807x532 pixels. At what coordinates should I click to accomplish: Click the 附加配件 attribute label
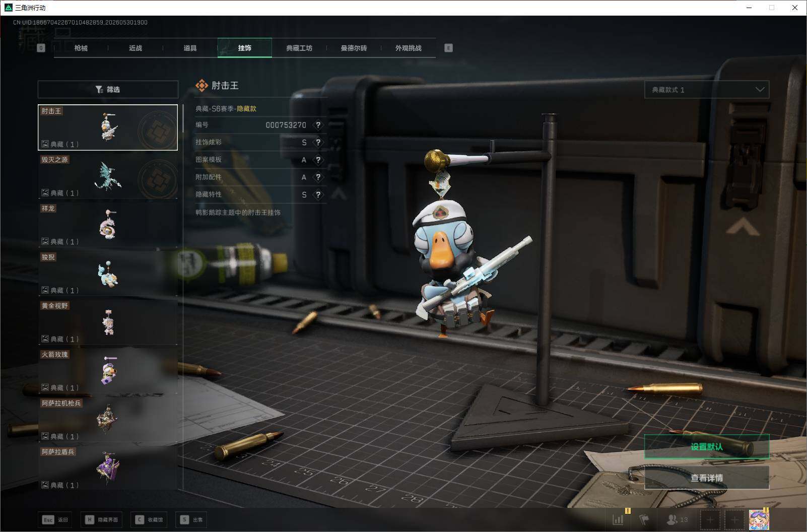[x=209, y=177]
